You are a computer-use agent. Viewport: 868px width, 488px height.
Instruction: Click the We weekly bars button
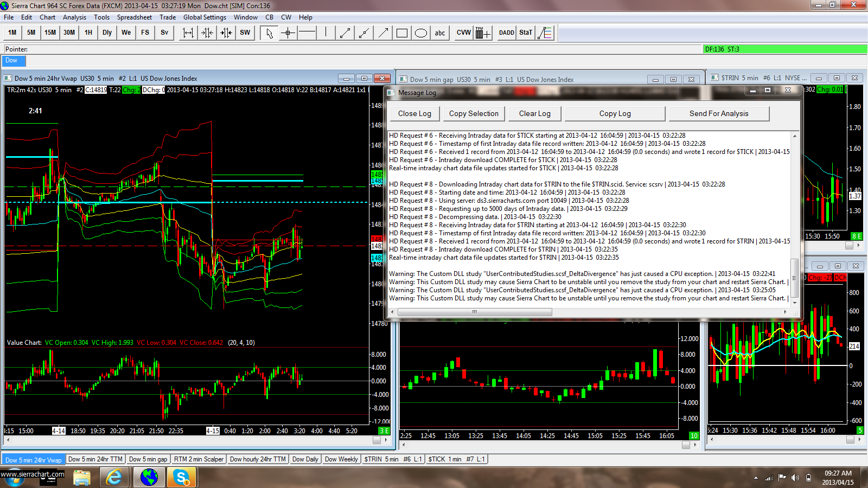tap(126, 33)
